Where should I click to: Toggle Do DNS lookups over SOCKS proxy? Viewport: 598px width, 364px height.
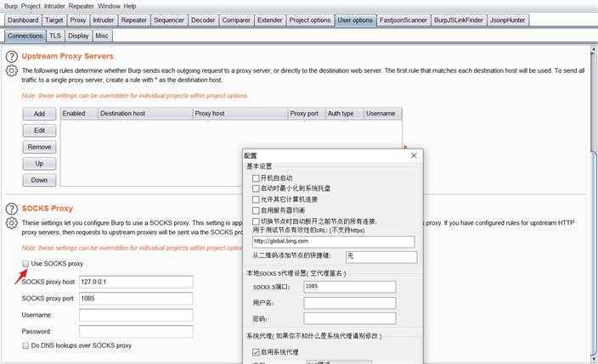(25, 345)
